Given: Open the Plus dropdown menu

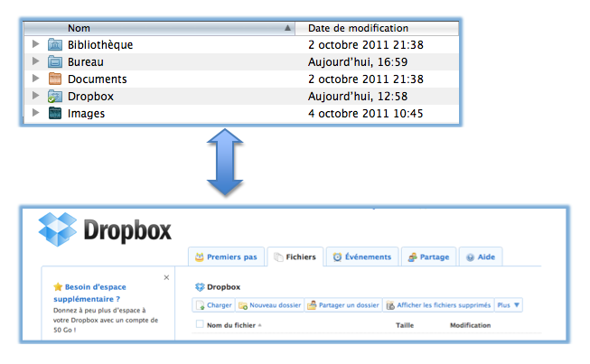Looking at the screenshot, I should (x=509, y=305).
